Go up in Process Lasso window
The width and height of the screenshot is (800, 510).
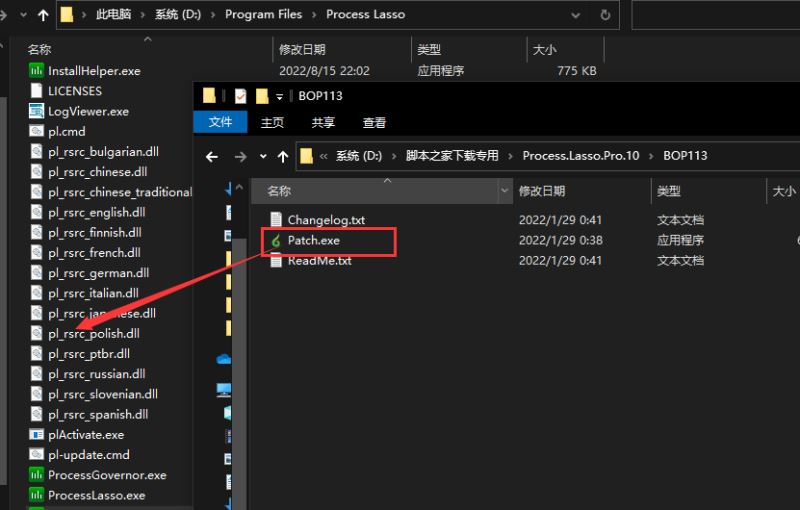pos(43,15)
